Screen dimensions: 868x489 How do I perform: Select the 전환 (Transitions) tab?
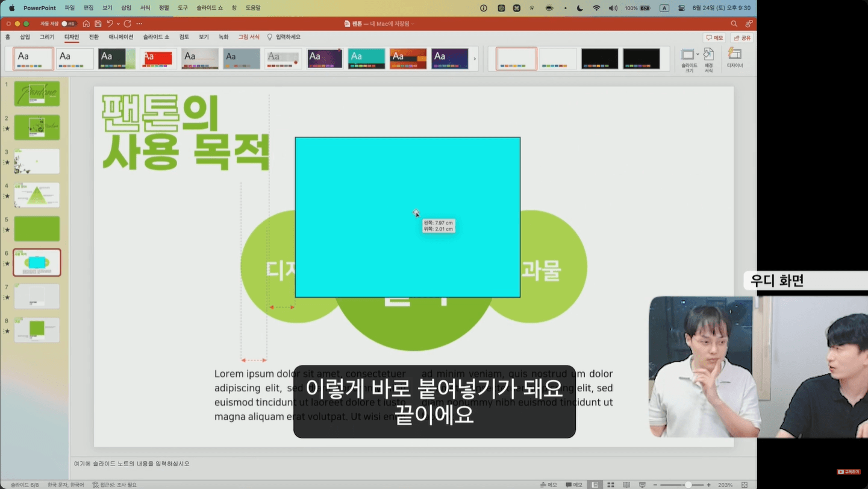[x=94, y=37]
